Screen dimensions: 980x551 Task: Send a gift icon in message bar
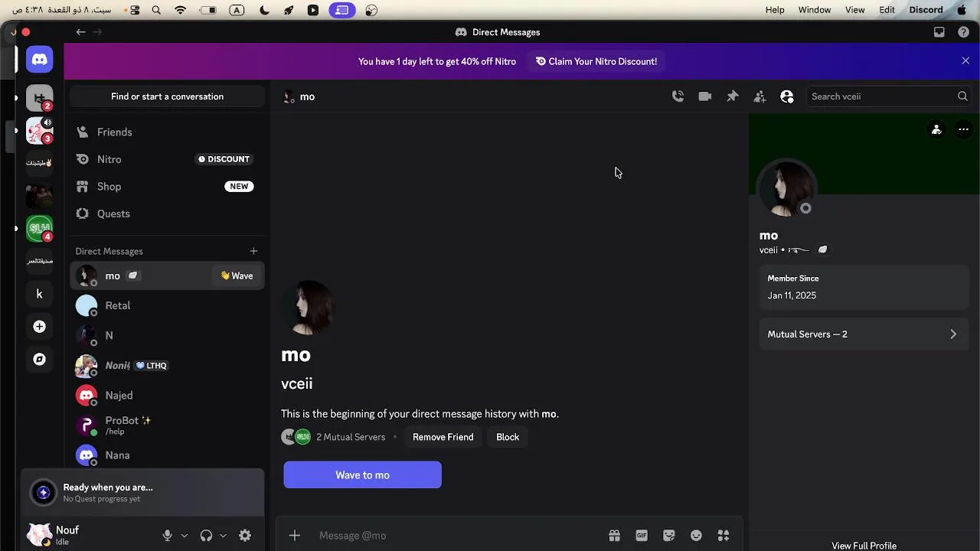(614, 536)
